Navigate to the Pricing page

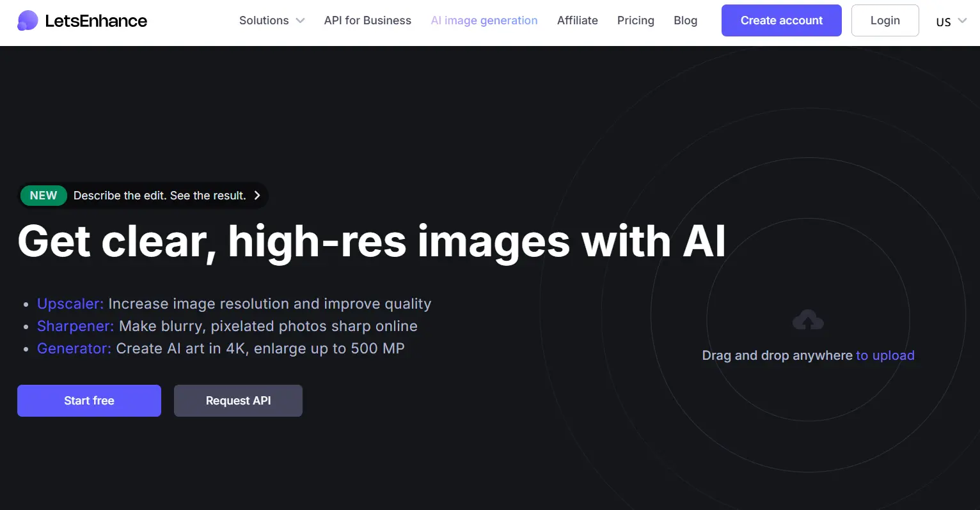point(635,20)
